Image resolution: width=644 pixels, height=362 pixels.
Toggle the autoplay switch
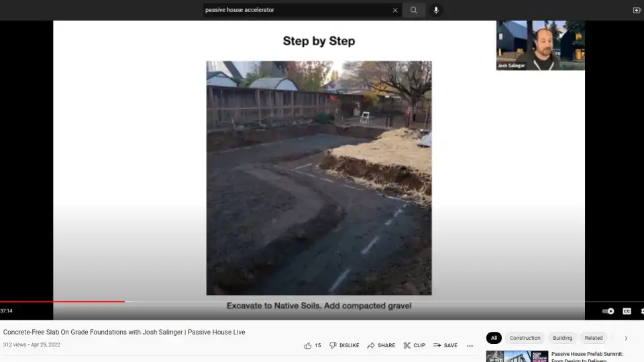click(608, 311)
